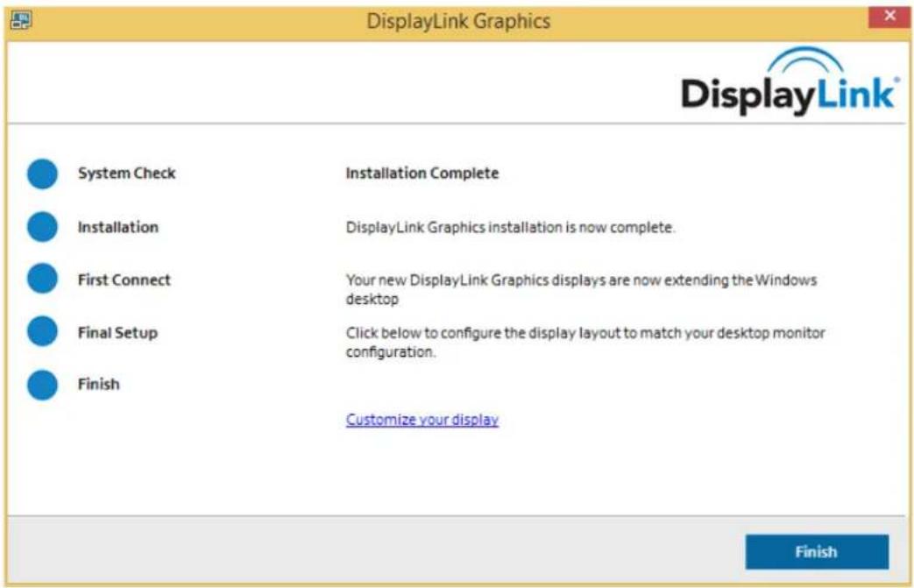
Task: Click the 'extending the Windows desktop' text
Action: coord(581,289)
